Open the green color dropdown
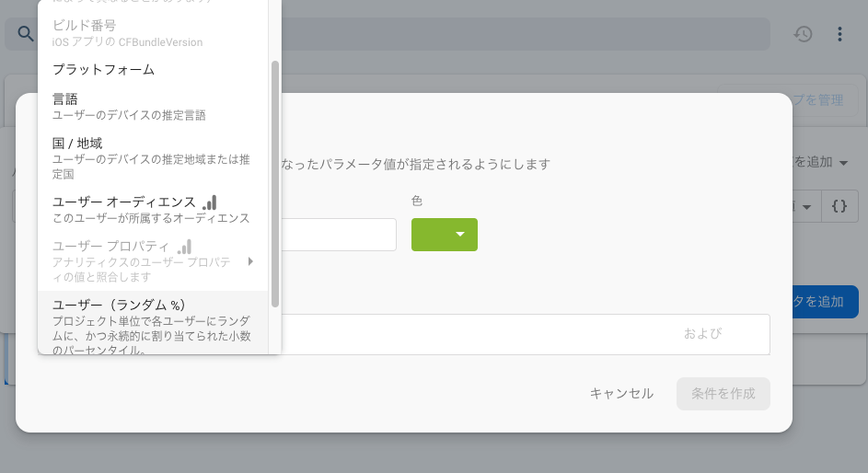 (444, 235)
